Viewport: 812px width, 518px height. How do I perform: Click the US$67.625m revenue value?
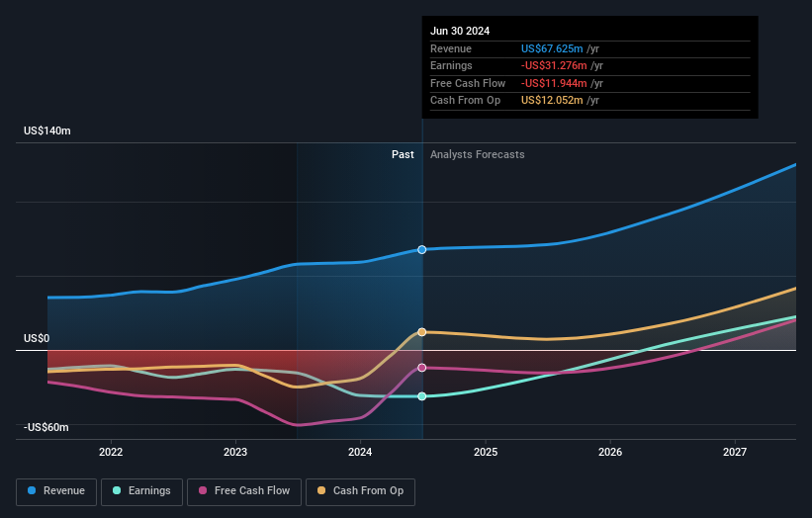552,48
